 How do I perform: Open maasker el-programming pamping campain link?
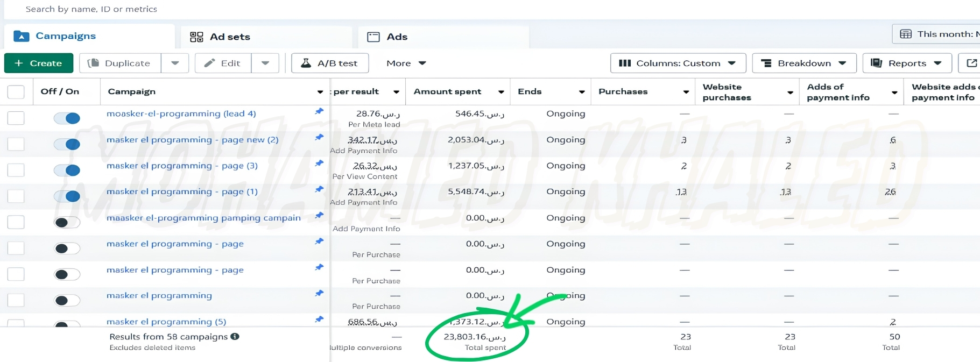203,217
